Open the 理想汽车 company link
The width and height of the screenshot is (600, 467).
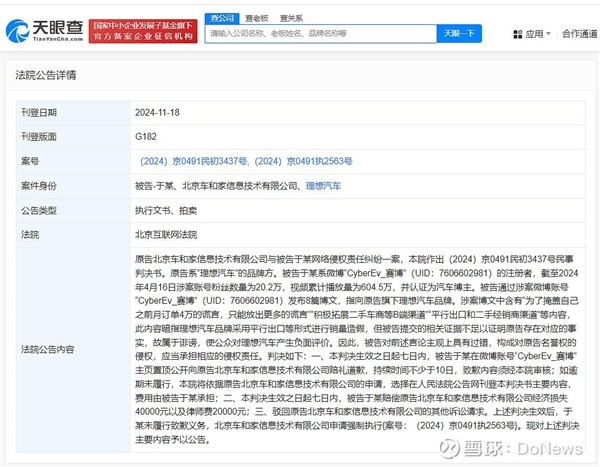click(322, 185)
